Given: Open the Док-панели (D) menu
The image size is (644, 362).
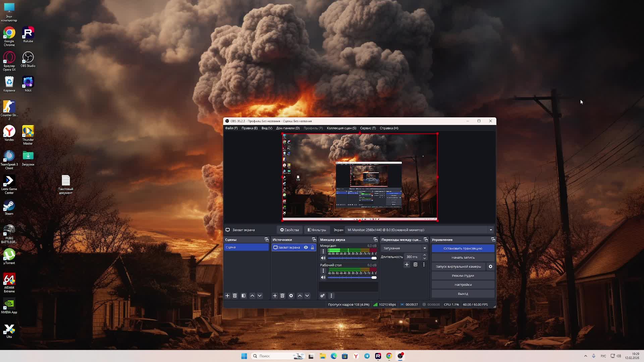Looking at the screenshot, I should (x=287, y=128).
